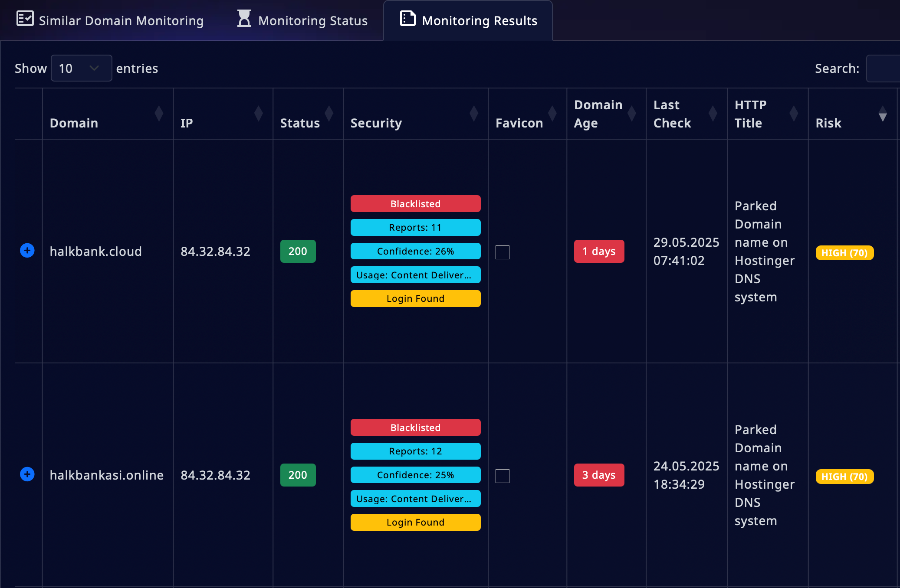Image resolution: width=900 pixels, height=588 pixels.
Task: Open the Similar Domain Monitoring tab
Action: [110, 20]
